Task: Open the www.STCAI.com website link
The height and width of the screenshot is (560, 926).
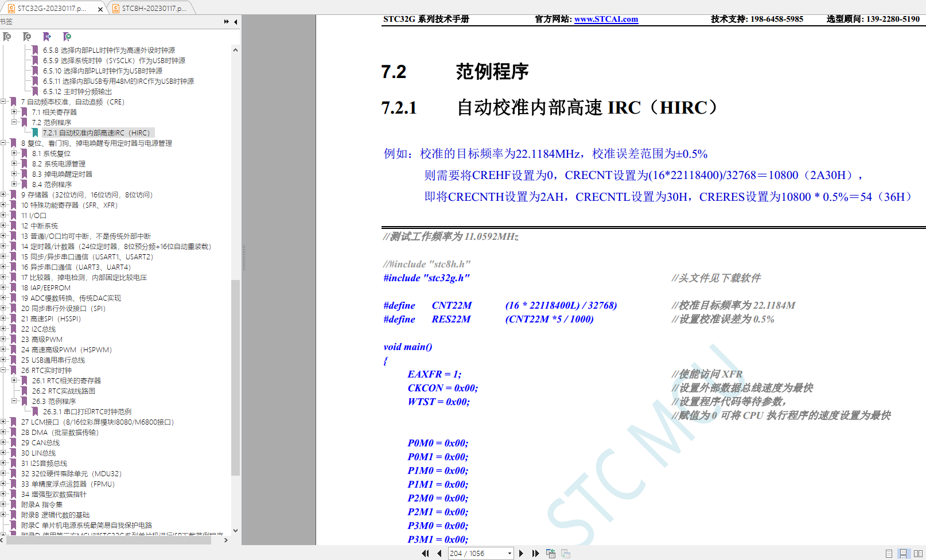Action: coord(606,19)
